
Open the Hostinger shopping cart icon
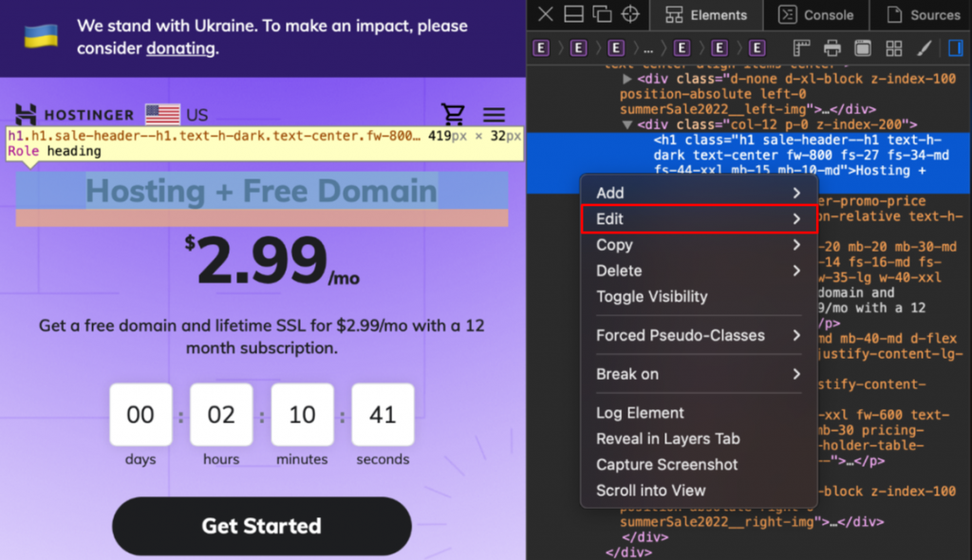click(x=454, y=114)
